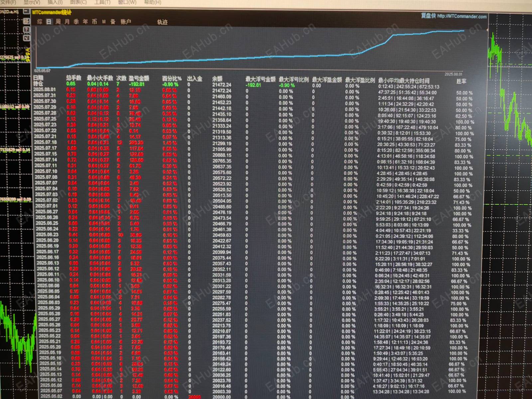
Task: Open the 账户 account tab
Action: (x=126, y=22)
